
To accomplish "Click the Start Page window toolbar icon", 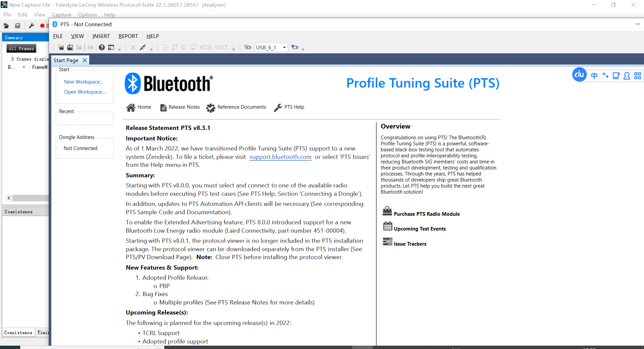I will [x=111, y=47].
